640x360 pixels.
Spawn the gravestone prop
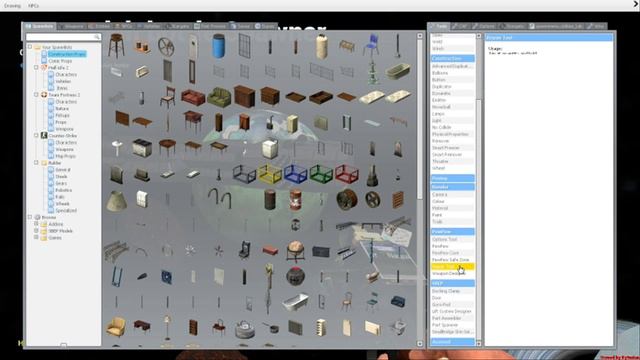tap(117, 174)
